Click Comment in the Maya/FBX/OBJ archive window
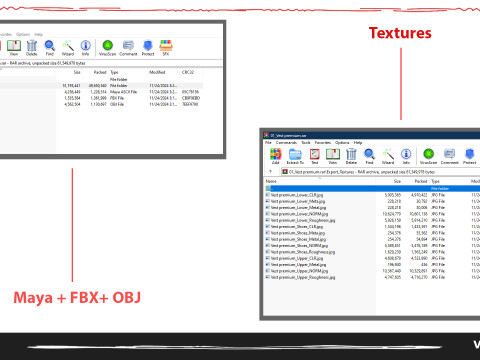This screenshot has width=480, height=360. coord(128,48)
